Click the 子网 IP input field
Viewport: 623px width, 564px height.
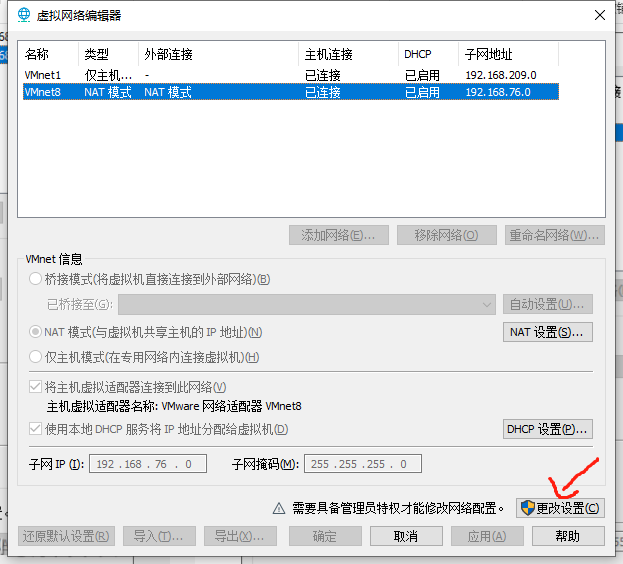148,464
